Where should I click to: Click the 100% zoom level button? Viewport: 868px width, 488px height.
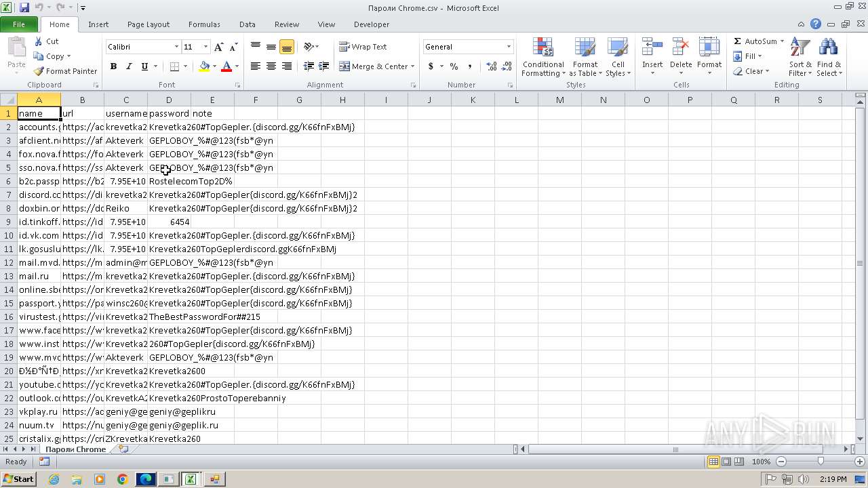pyautogui.click(x=761, y=462)
